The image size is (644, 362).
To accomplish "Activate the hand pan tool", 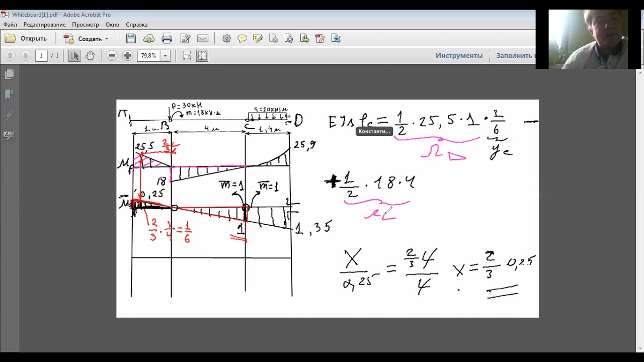I will tap(90, 56).
